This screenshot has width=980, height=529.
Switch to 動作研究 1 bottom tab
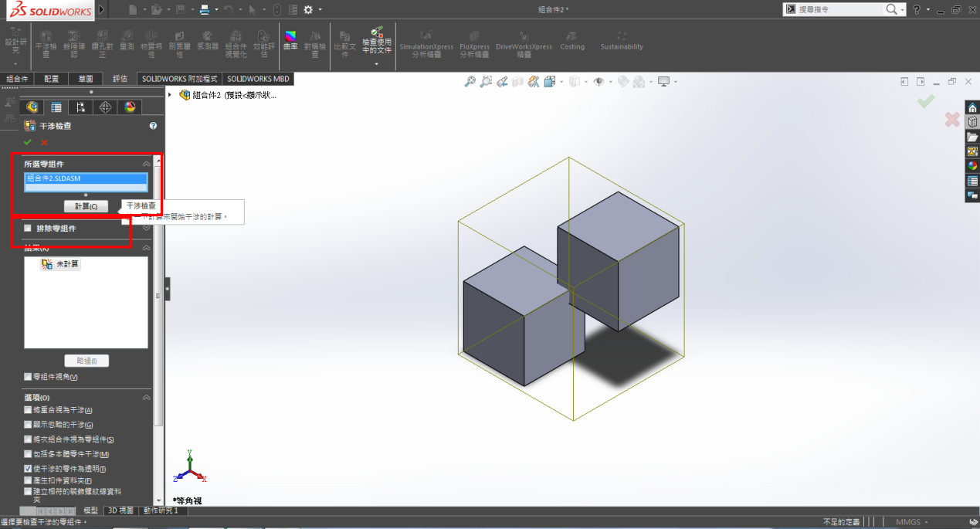click(x=161, y=510)
